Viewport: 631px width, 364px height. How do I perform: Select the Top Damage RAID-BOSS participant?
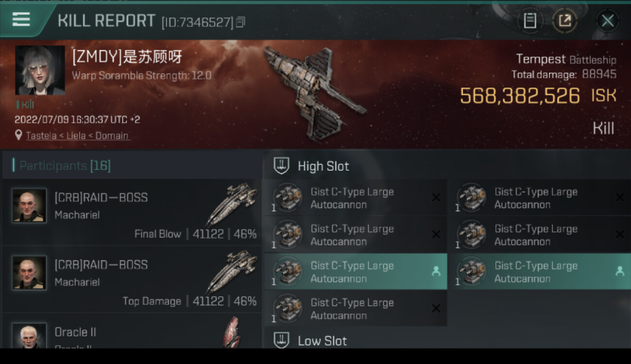click(132, 280)
